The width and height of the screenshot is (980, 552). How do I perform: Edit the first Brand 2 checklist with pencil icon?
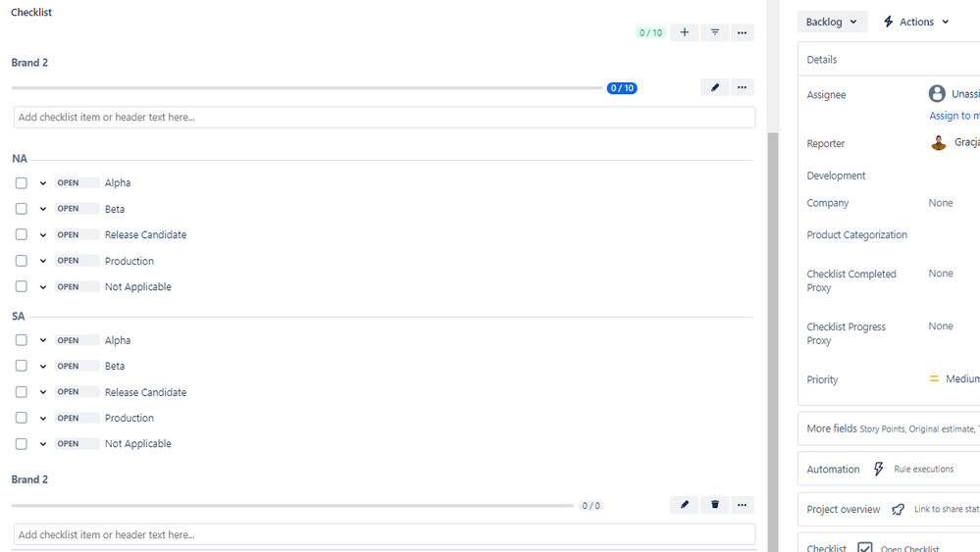tap(714, 87)
